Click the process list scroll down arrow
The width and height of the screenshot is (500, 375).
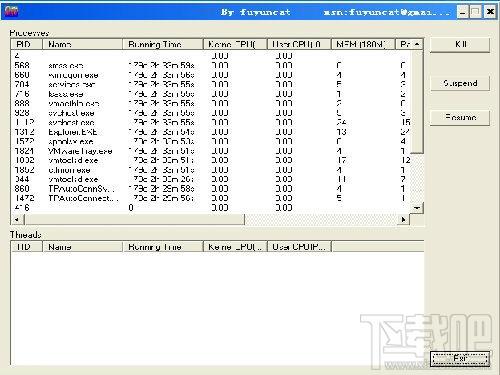[x=417, y=208]
